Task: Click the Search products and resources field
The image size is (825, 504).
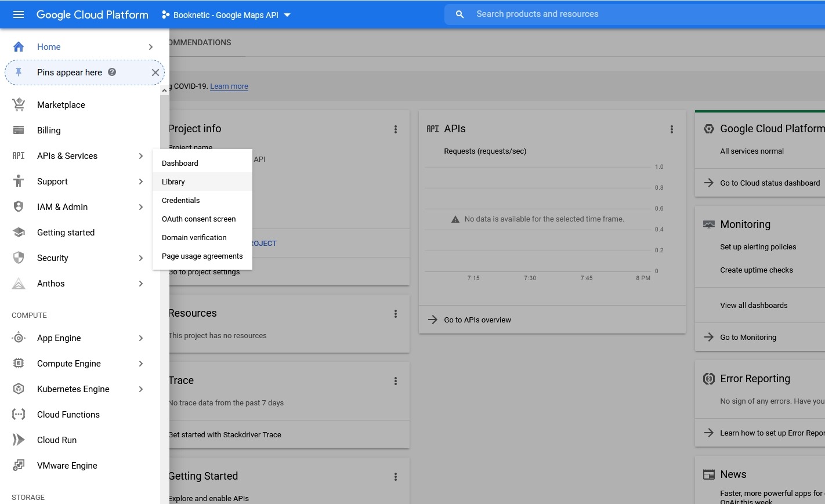Action: (635, 14)
